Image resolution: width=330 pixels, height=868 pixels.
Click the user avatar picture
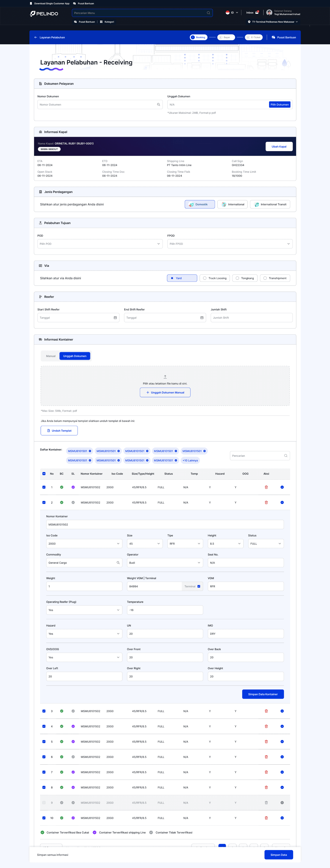coord(269,13)
